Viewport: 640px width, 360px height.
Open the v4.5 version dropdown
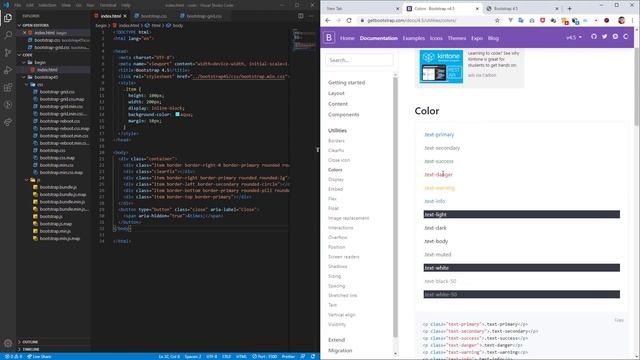pos(573,38)
